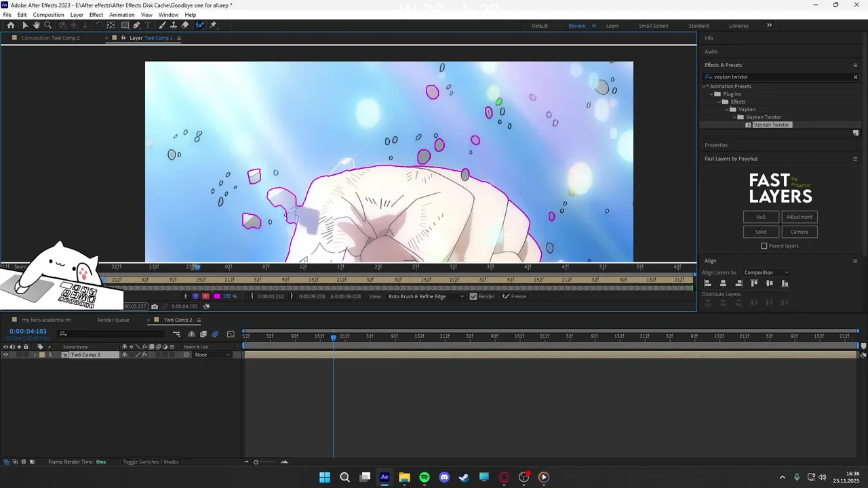
Task: Select the Zoom magnifier tool
Action: click(47, 25)
